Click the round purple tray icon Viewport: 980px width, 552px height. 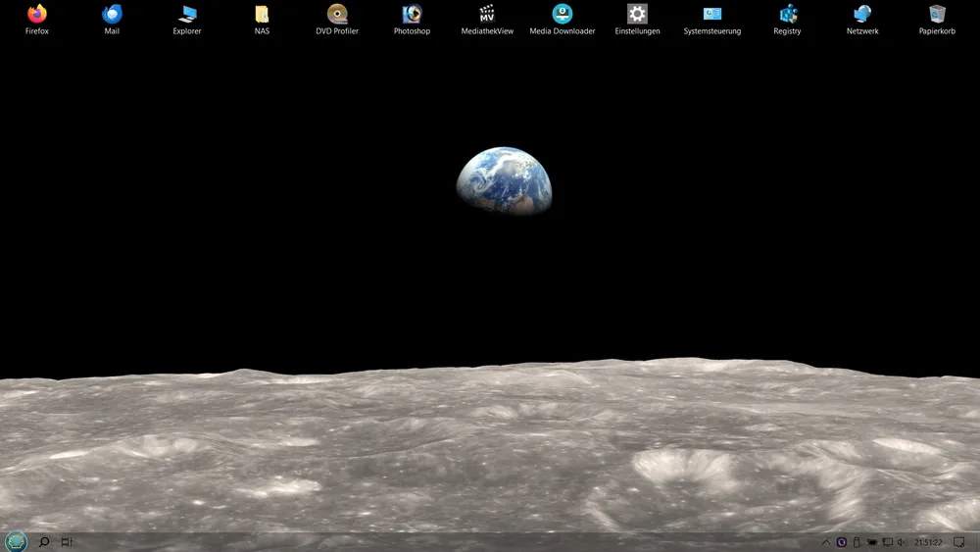coord(841,542)
